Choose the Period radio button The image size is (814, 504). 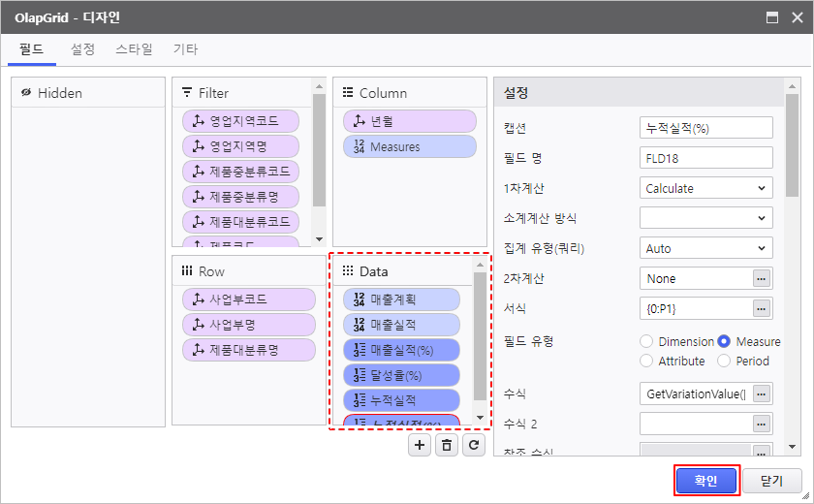click(724, 361)
